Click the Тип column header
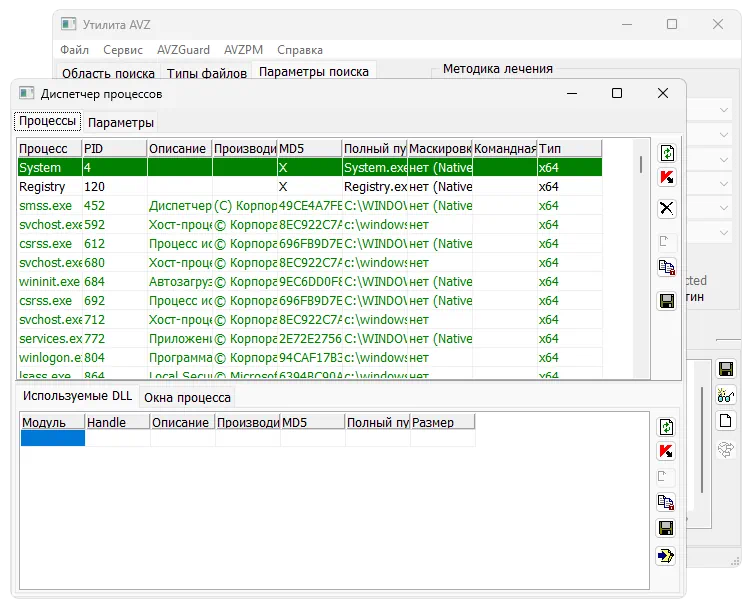This screenshot has height=611, width=750. coord(570,149)
